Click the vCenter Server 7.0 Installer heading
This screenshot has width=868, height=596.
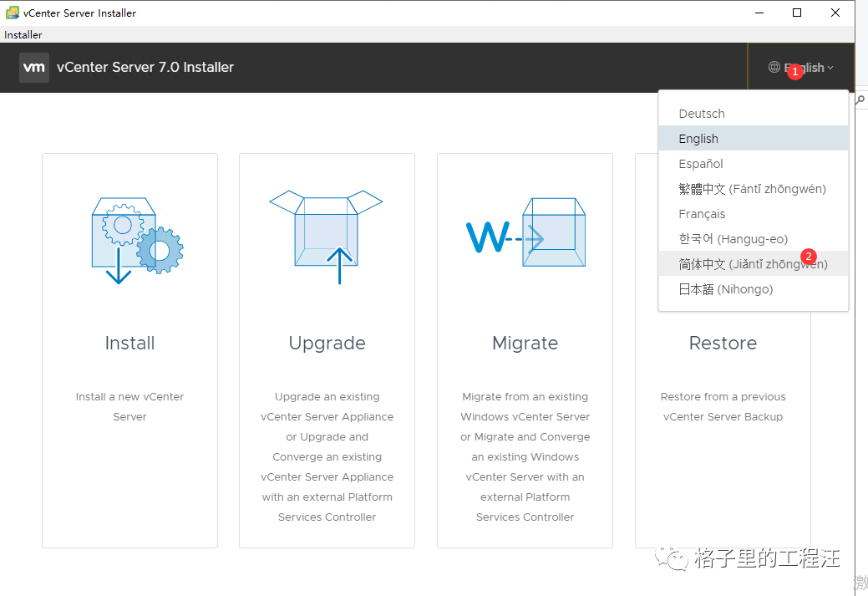pyautogui.click(x=145, y=67)
